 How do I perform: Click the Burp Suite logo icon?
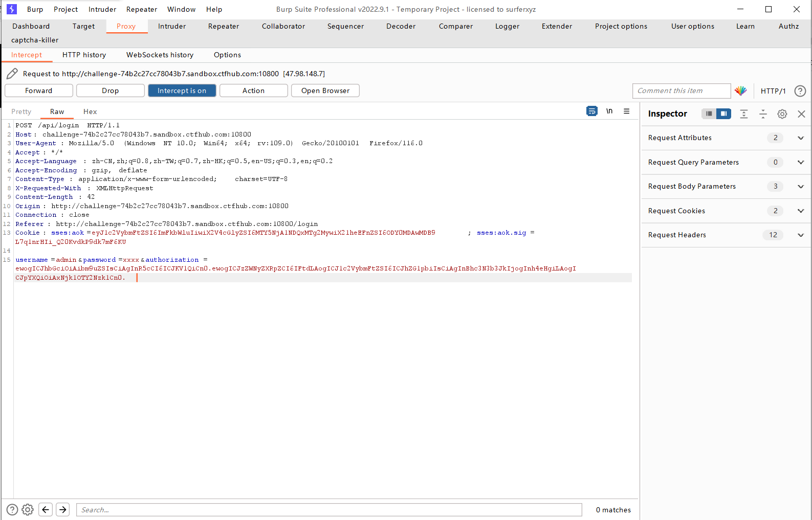tap(12, 9)
